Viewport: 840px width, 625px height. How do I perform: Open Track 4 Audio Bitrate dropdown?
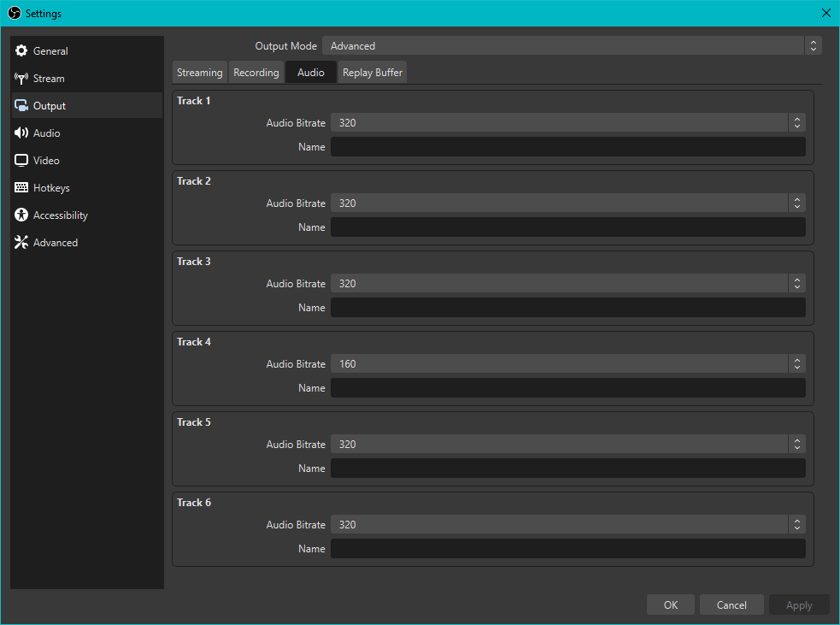pyautogui.click(x=567, y=364)
